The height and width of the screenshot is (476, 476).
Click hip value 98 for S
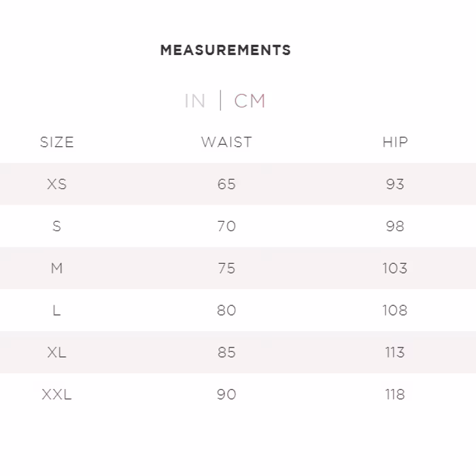[x=394, y=226]
